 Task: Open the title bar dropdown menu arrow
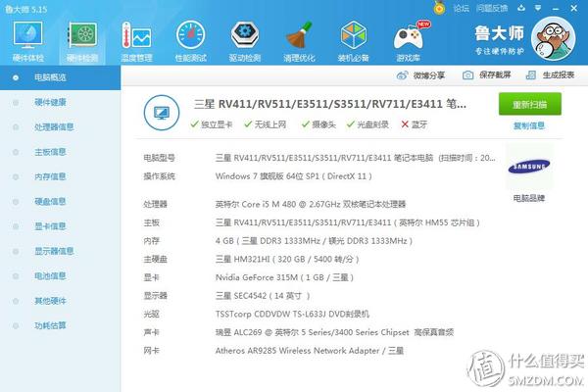pyautogui.click(x=538, y=8)
